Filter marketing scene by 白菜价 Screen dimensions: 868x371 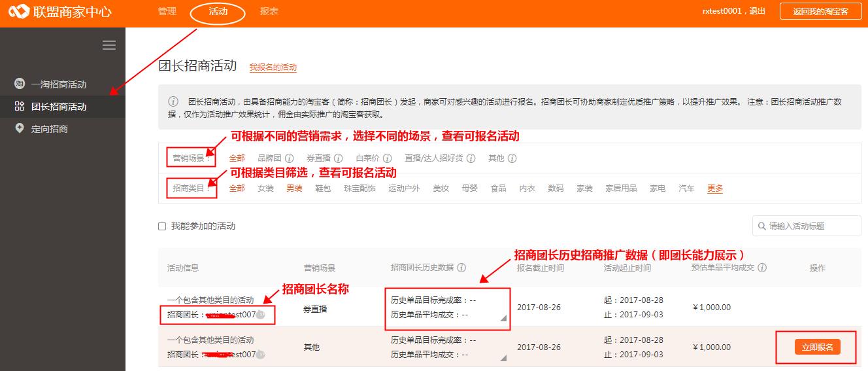point(368,158)
